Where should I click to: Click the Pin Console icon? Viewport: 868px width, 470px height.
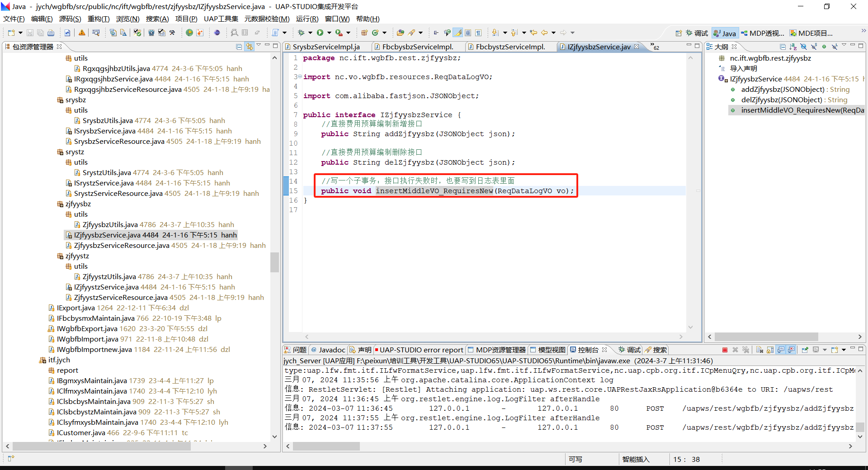point(805,350)
